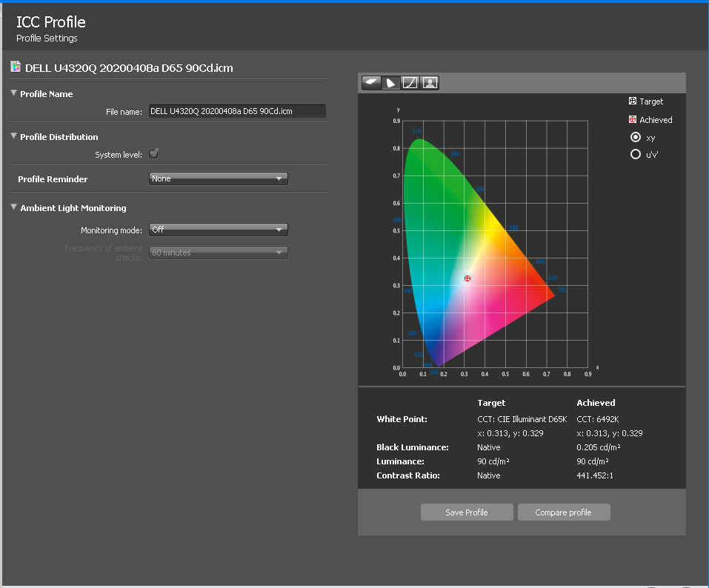Click the ICC profile file icon
The image size is (709, 588).
16,67
